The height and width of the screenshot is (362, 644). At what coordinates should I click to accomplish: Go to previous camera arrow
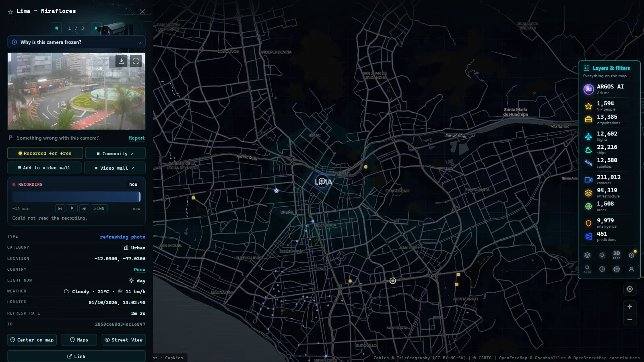pyautogui.click(x=56, y=28)
